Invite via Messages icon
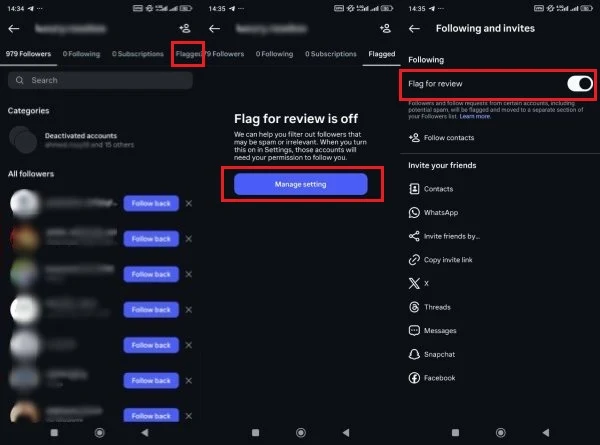 [414, 331]
